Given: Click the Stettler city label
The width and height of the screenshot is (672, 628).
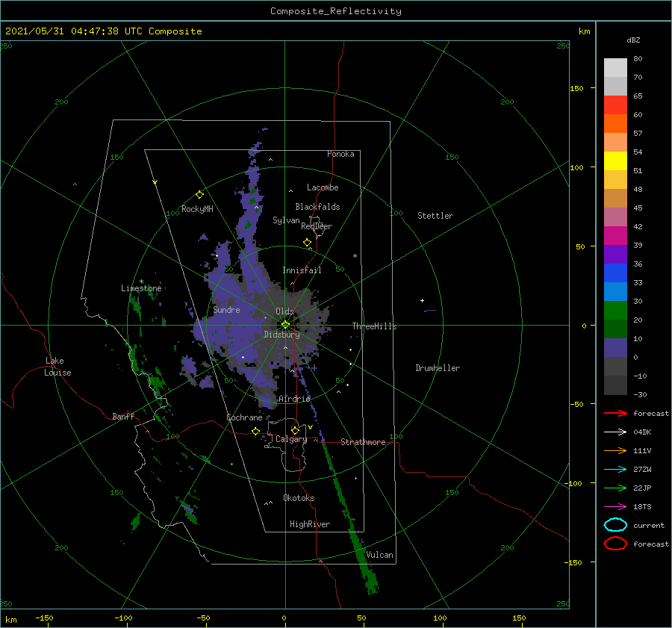Looking at the screenshot, I should tap(435, 216).
